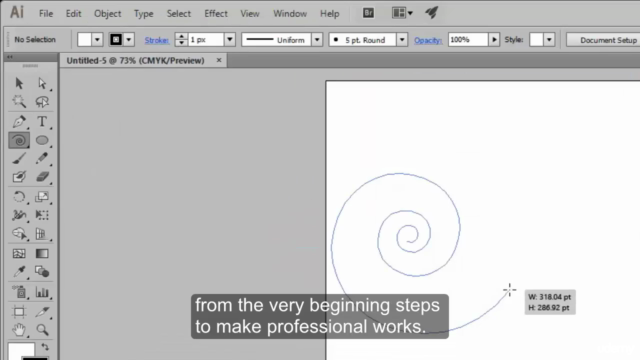The height and width of the screenshot is (360, 640).
Task: Select the Zoom tool
Action: [x=42, y=329]
